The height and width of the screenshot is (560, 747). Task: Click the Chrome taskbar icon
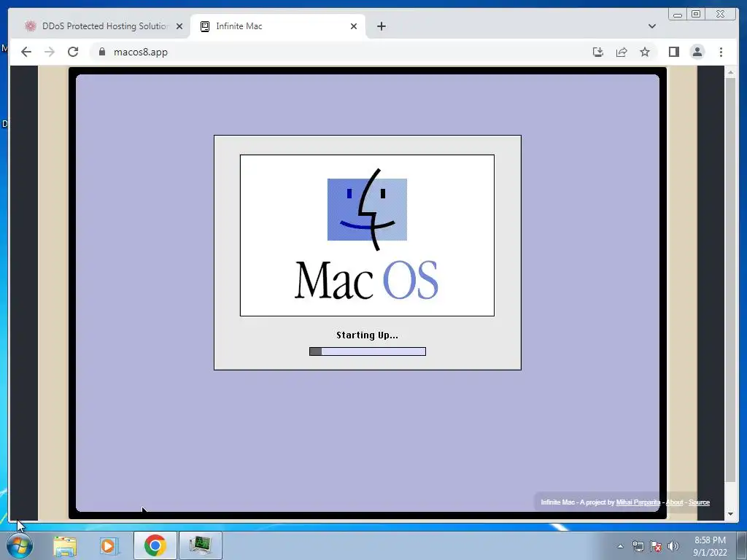155,545
